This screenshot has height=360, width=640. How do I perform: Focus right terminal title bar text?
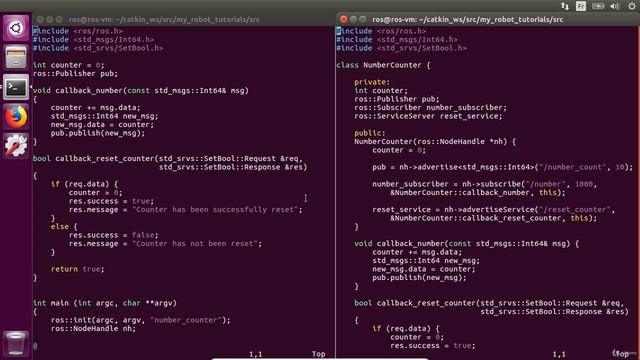pyautogui.click(x=467, y=19)
